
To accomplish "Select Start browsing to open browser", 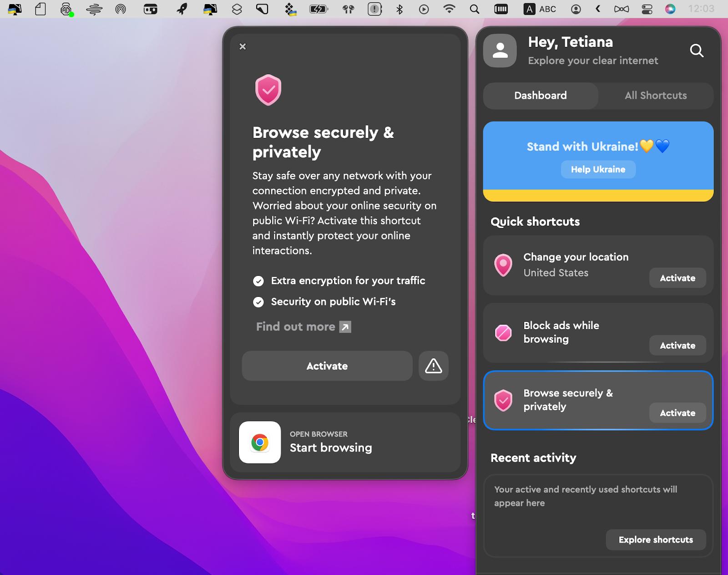I will [331, 448].
